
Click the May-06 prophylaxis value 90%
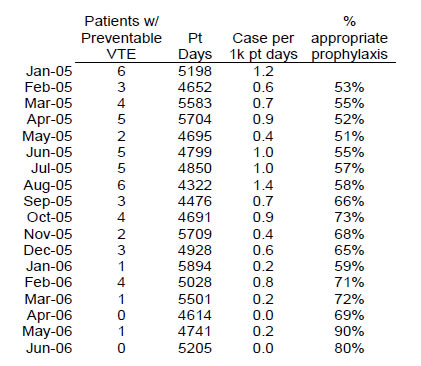tap(349, 331)
